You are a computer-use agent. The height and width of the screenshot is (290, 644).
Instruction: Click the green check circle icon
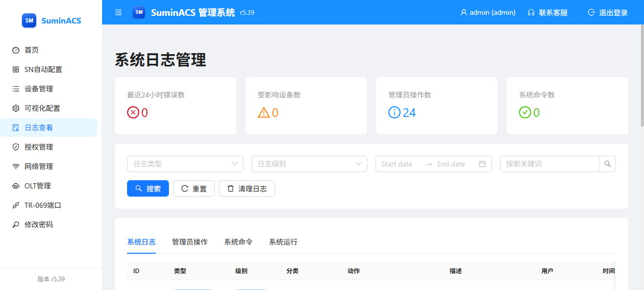[x=525, y=112]
